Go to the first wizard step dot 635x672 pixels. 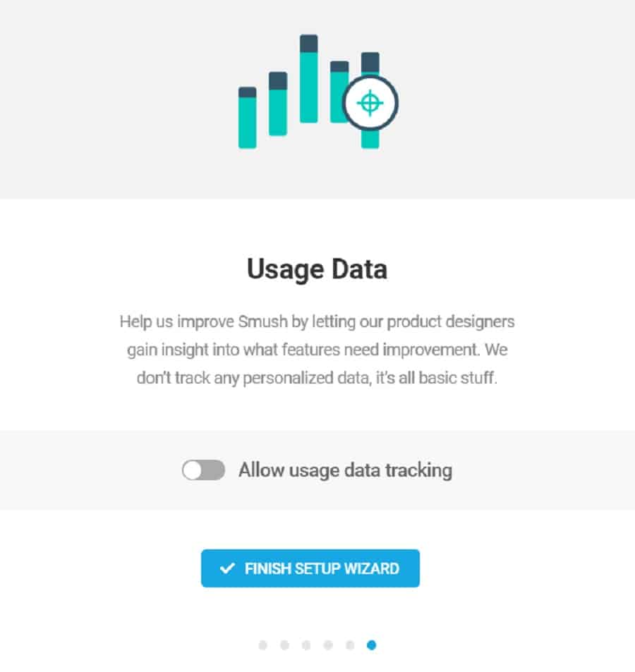point(263,645)
